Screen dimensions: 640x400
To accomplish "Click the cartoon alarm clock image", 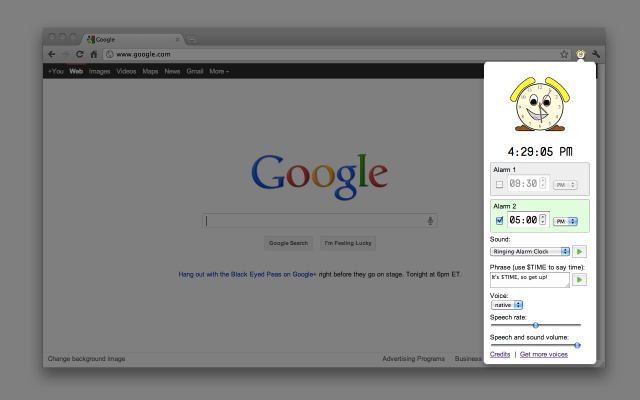I will click(540, 104).
